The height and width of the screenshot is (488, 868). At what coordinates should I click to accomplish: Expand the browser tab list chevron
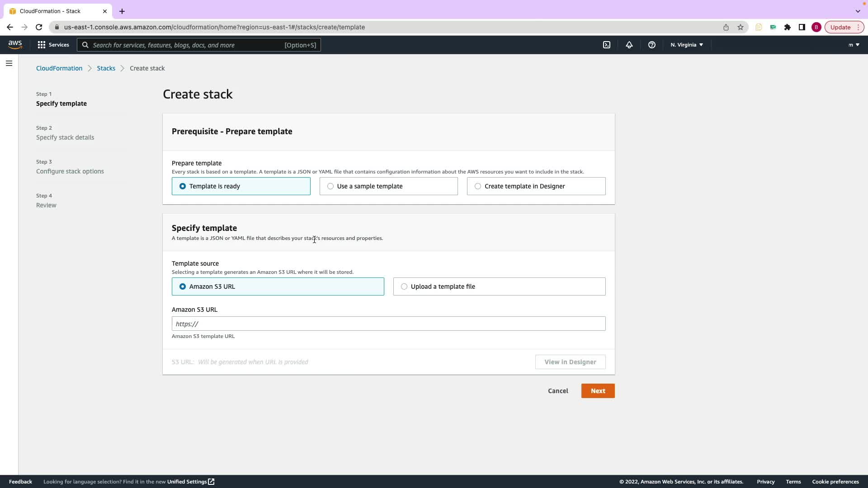[858, 11]
